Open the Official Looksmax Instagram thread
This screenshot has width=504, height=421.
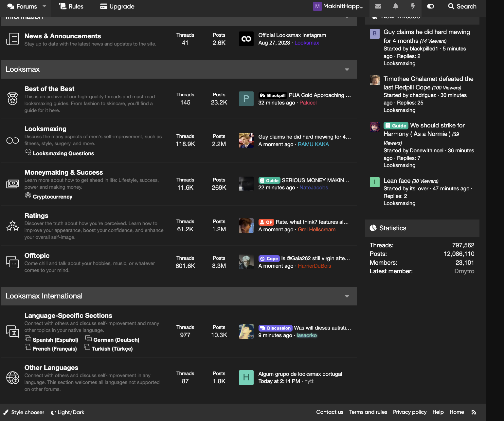coord(292,35)
